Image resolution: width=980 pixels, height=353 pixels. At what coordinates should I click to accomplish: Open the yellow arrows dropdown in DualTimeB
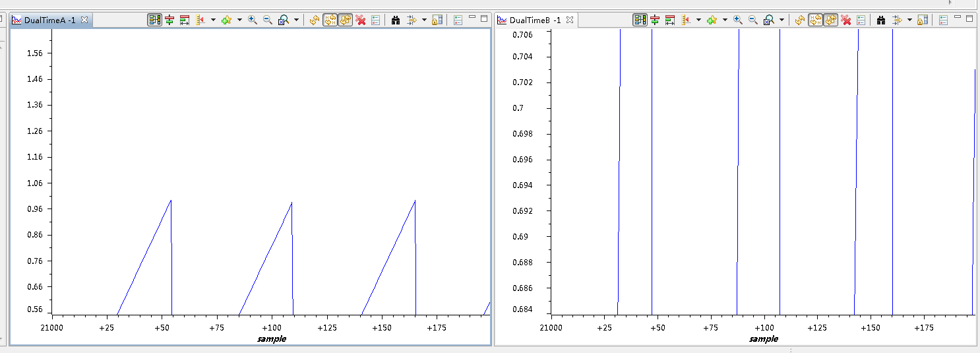point(909,20)
